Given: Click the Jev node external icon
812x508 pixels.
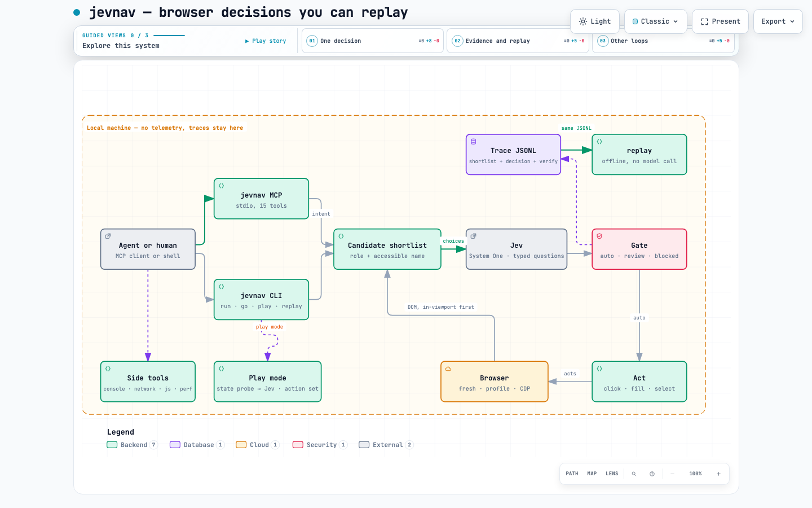Looking at the screenshot, I should (474, 236).
